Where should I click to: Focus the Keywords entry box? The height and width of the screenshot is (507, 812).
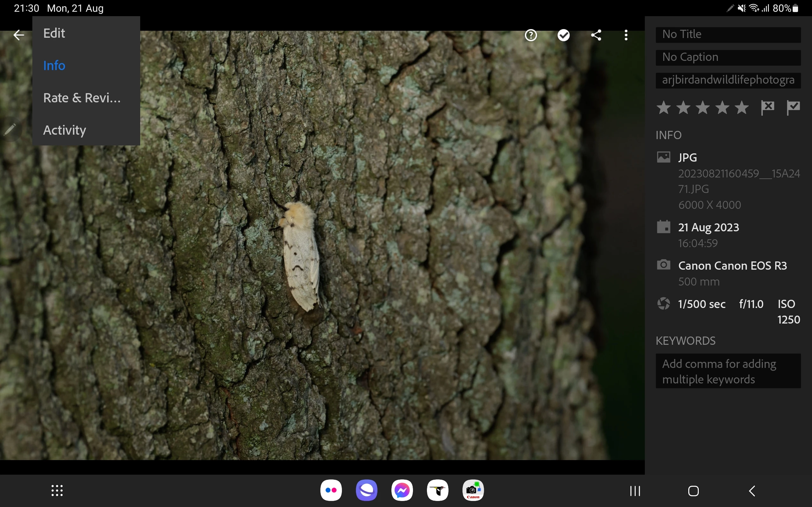click(728, 371)
